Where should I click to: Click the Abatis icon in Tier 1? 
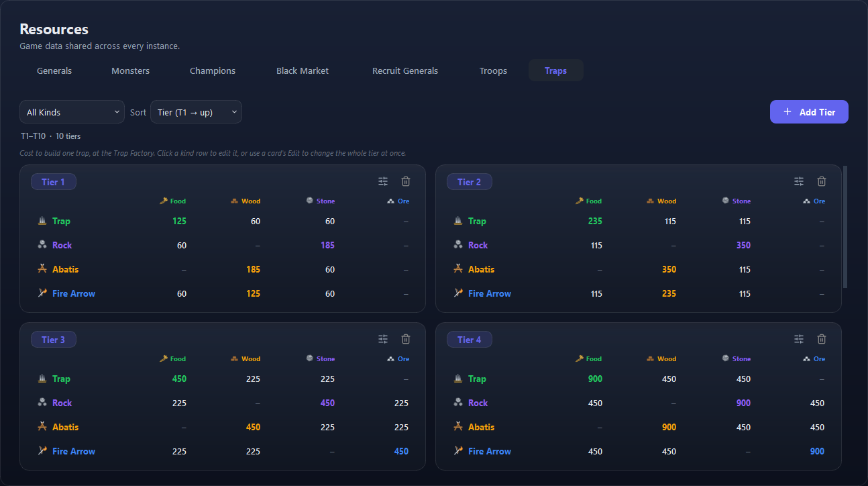point(42,269)
